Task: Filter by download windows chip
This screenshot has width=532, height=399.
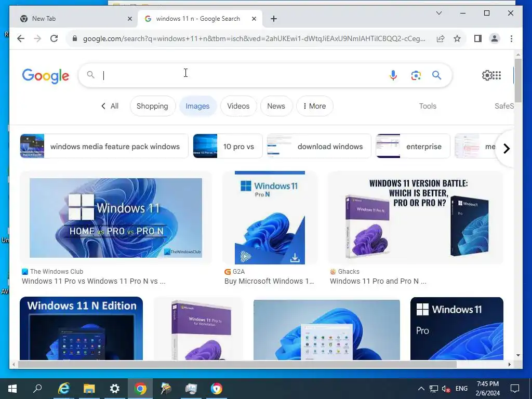Action: pyautogui.click(x=319, y=146)
